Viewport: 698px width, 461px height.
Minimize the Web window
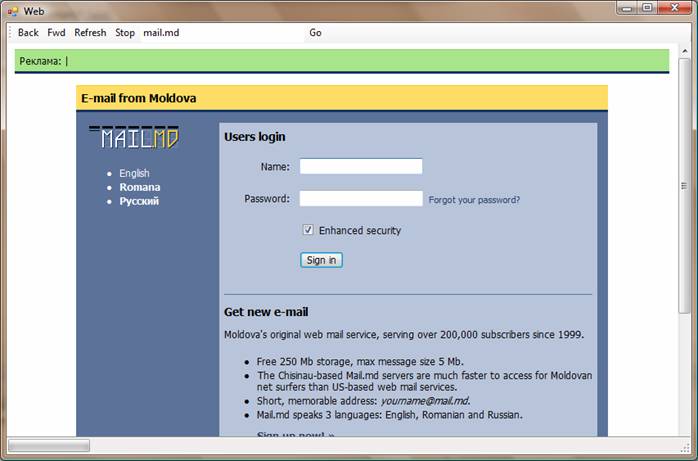628,8
